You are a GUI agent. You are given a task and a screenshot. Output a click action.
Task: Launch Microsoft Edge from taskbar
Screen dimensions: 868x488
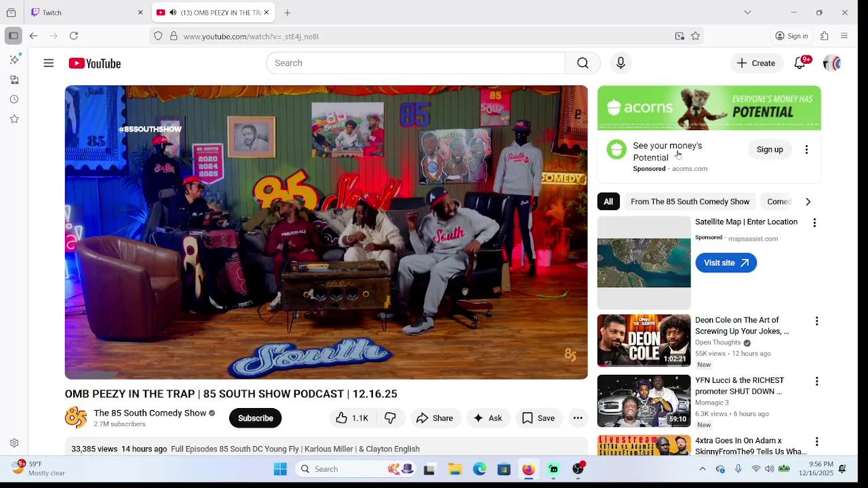(479, 469)
